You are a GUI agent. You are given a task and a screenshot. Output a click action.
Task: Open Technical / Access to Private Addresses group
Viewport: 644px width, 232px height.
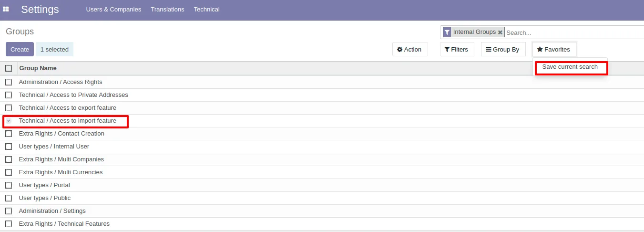(x=73, y=95)
